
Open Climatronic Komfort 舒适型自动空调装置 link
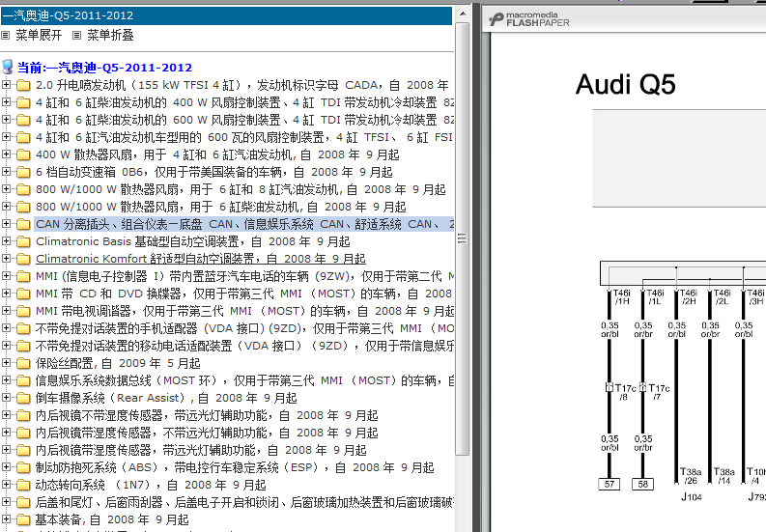(201, 259)
